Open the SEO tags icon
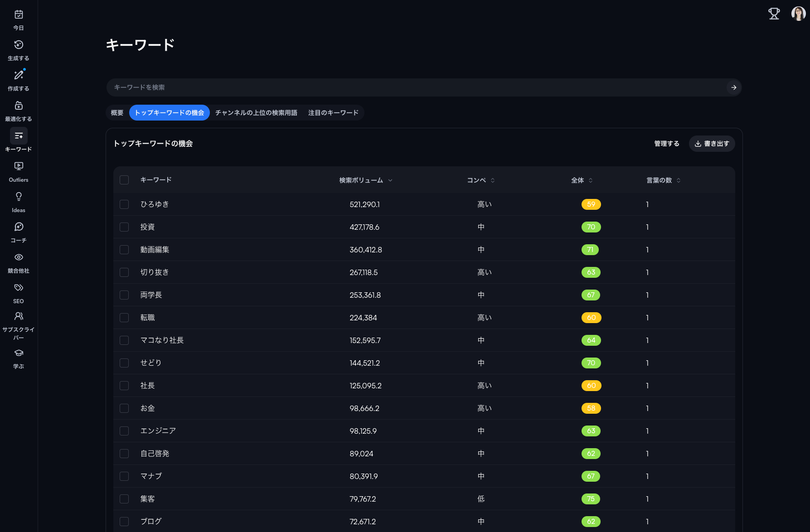Screen dimensions: 810x532 pyautogui.click(x=19, y=288)
